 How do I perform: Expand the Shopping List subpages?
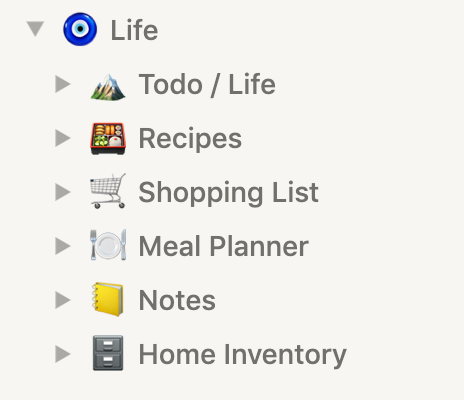63,192
